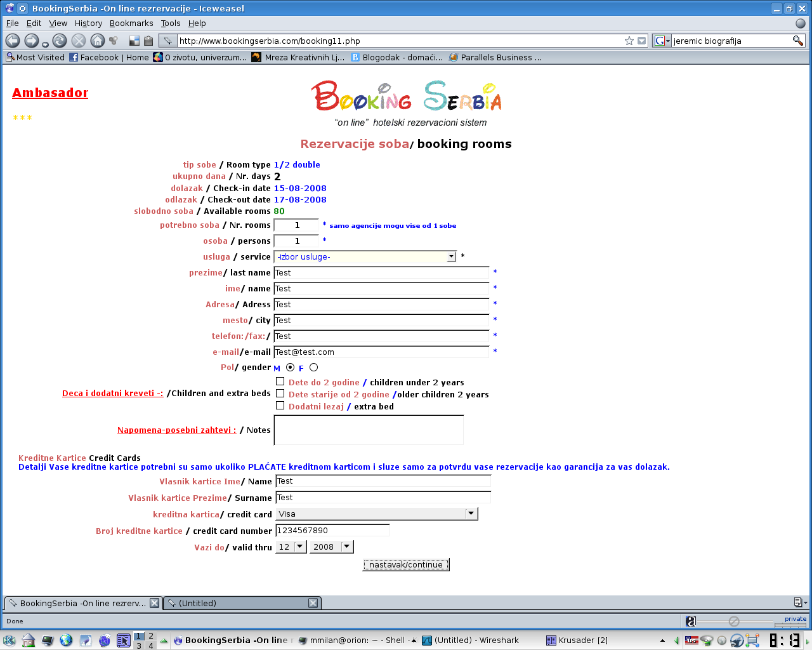812x650 pixels.
Task: Close the BookingSerbia tab
Action: pos(154,603)
